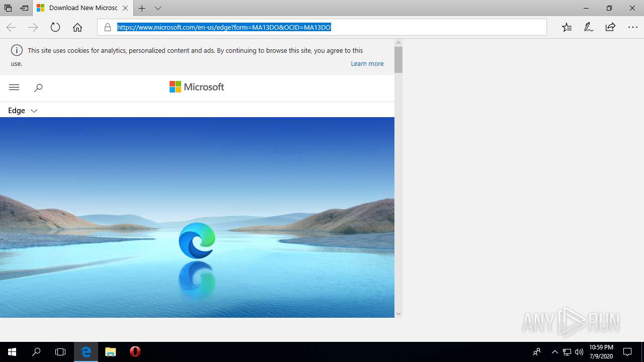The width and height of the screenshot is (644, 362).
Task: Click the Edge logo in hero image
Action: coord(197,241)
